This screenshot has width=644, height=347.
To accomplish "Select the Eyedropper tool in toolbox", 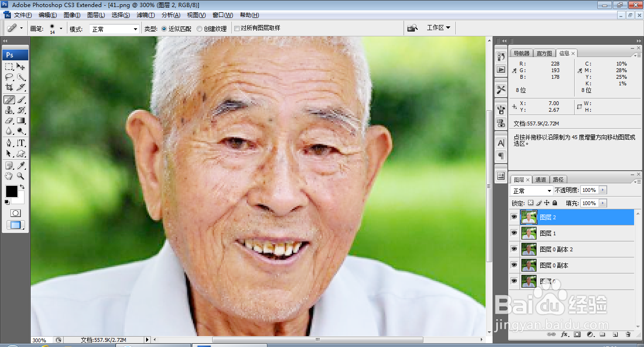I will 21,165.
